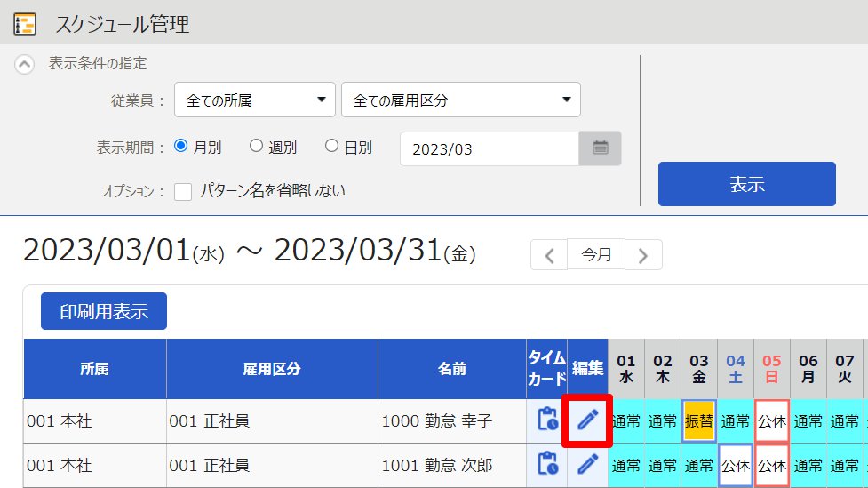This screenshot has width=868, height=488.
Task: Select the 月別 display period radio
Action: point(180,146)
